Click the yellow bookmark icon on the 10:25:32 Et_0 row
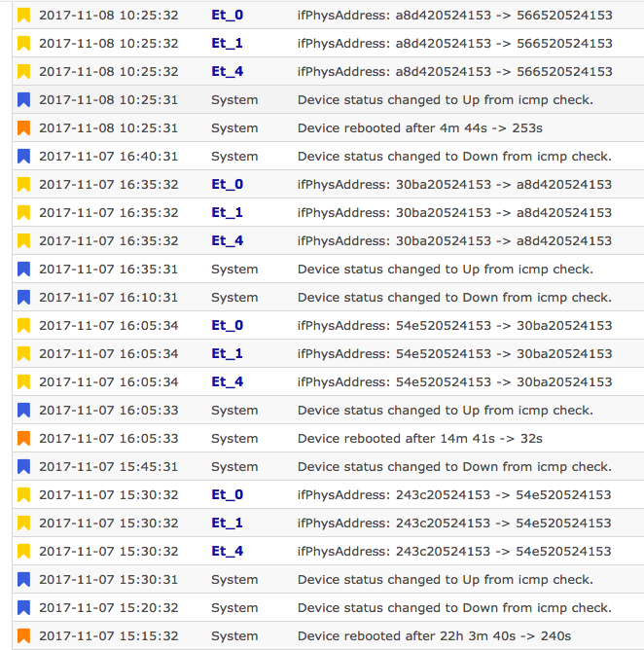644x650 pixels. (x=24, y=15)
